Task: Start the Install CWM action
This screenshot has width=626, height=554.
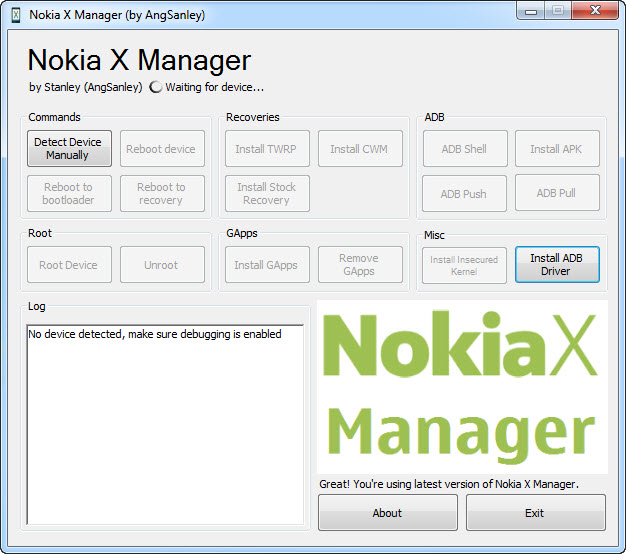Action: (360, 148)
